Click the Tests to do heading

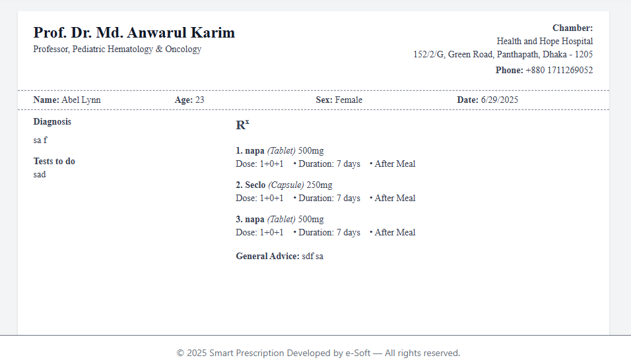click(54, 162)
